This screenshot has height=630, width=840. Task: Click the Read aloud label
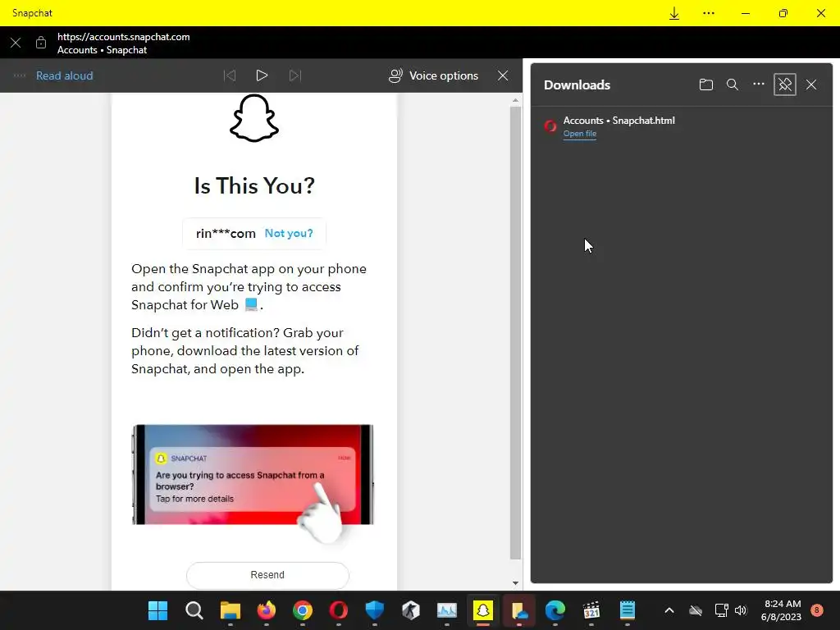tap(64, 75)
